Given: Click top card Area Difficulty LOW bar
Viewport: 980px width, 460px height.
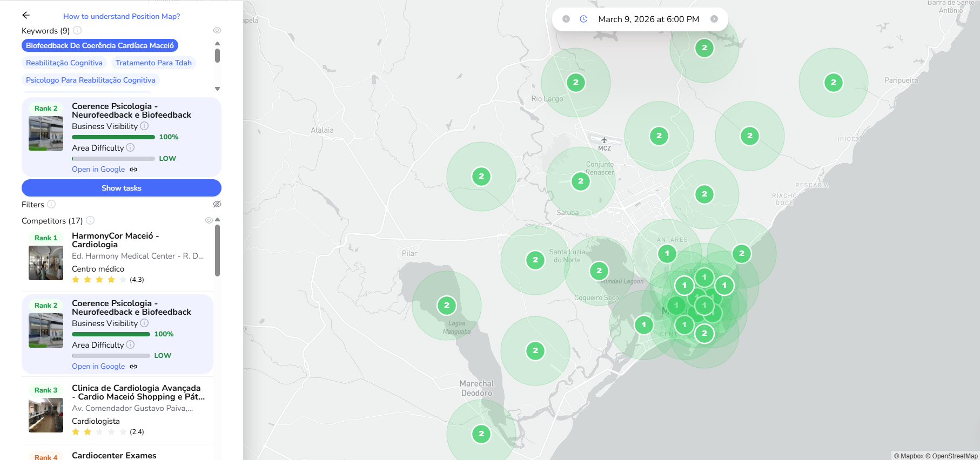Looking at the screenshot, I should click(x=113, y=159).
